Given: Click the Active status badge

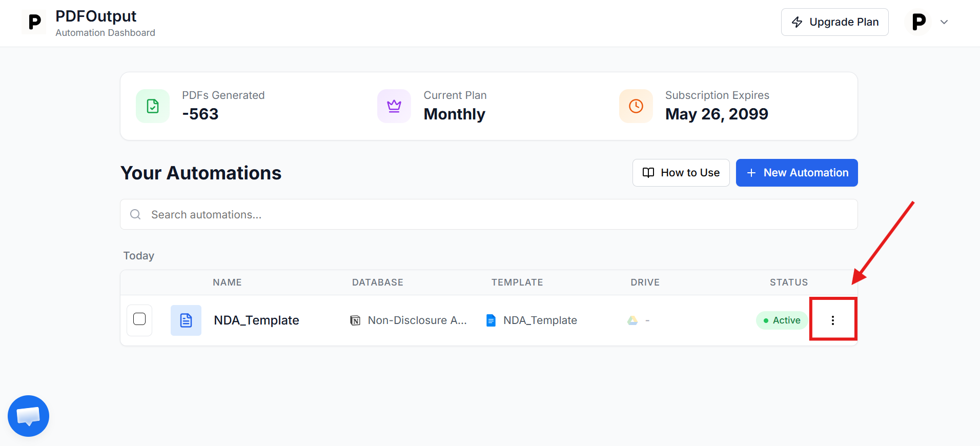Looking at the screenshot, I should click(x=782, y=320).
